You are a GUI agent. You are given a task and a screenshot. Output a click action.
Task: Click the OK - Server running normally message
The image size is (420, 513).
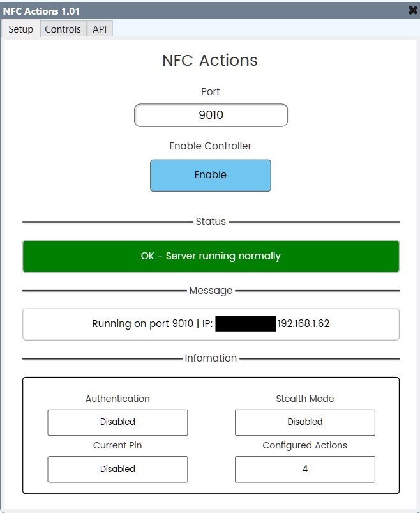click(211, 256)
